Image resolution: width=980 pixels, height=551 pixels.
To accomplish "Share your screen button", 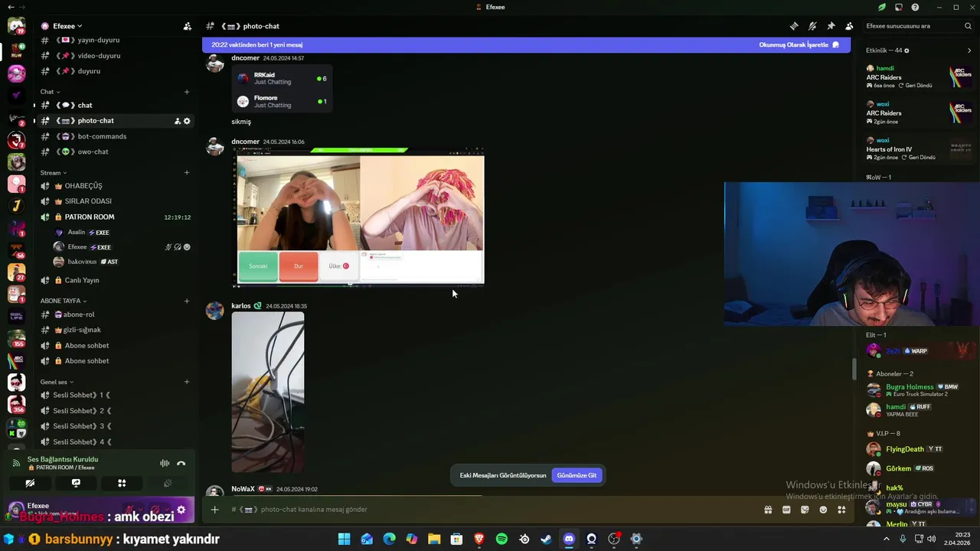I will 76,483.
